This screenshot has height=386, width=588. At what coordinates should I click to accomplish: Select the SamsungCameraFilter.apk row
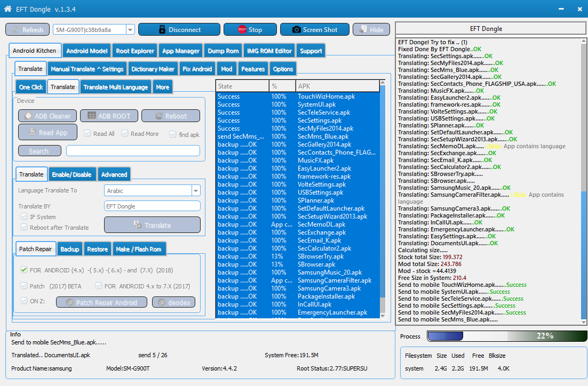click(298, 280)
